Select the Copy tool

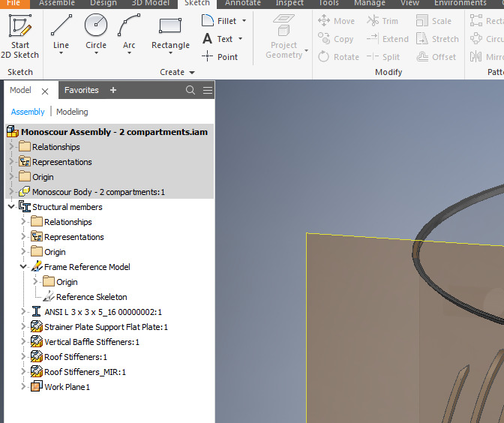pyautogui.click(x=335, y=39)
